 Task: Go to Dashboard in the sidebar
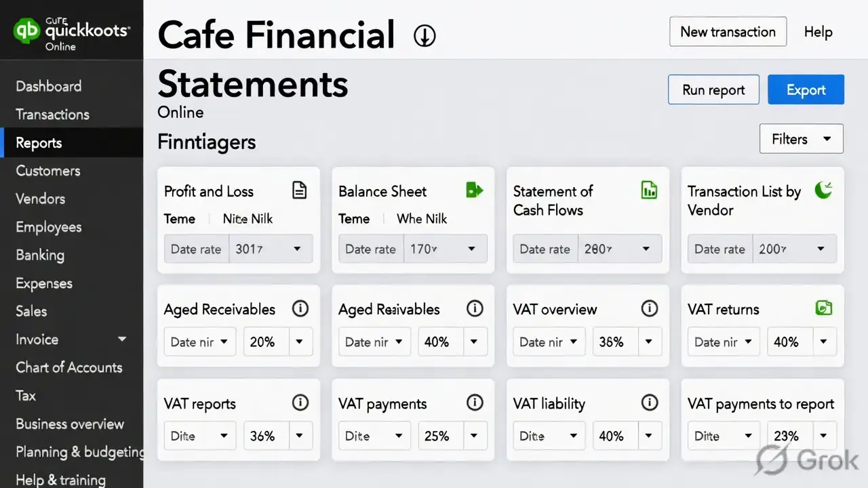[x=49, y=86]
